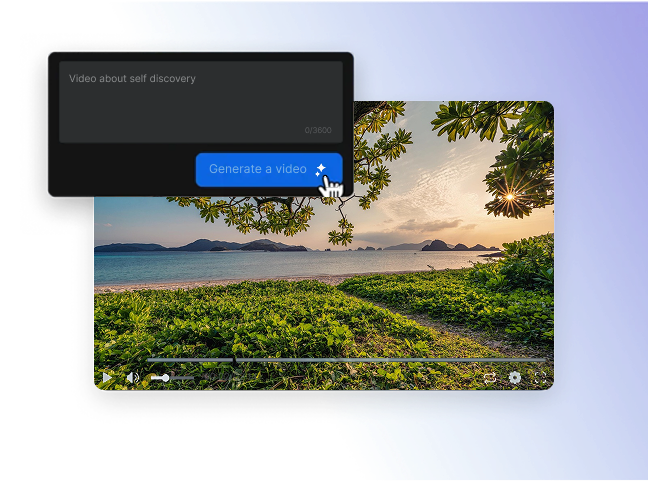Click the played portion of the timeline

coord(190,359)
